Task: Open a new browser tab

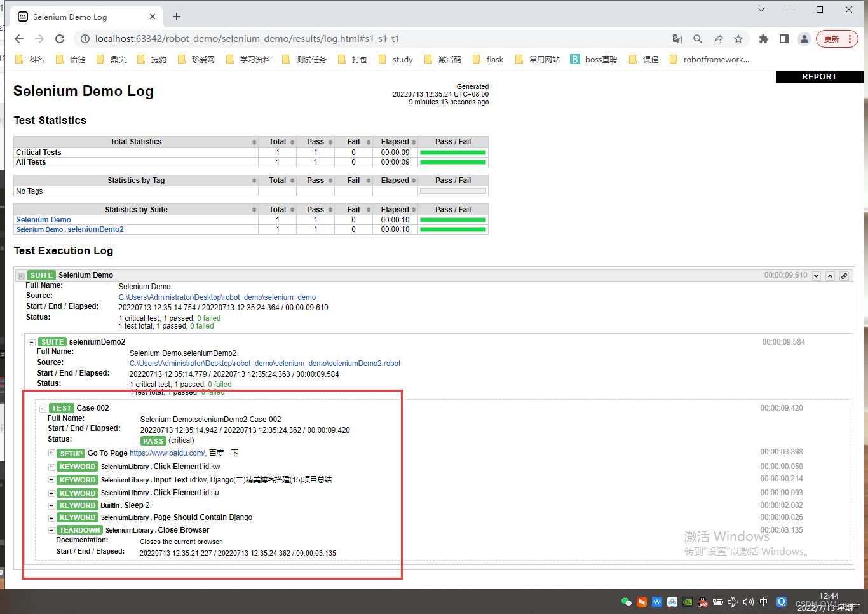Action: (x=177, y=17)
